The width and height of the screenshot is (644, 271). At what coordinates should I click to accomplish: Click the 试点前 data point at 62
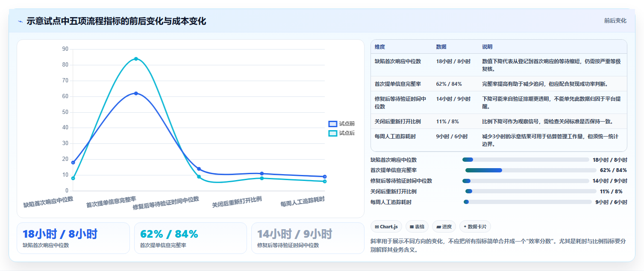(x=136, y=93)
